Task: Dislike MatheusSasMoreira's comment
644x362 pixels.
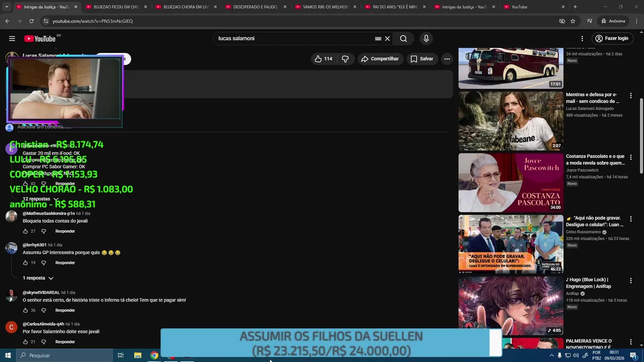Action: click(x=44, y=231)
